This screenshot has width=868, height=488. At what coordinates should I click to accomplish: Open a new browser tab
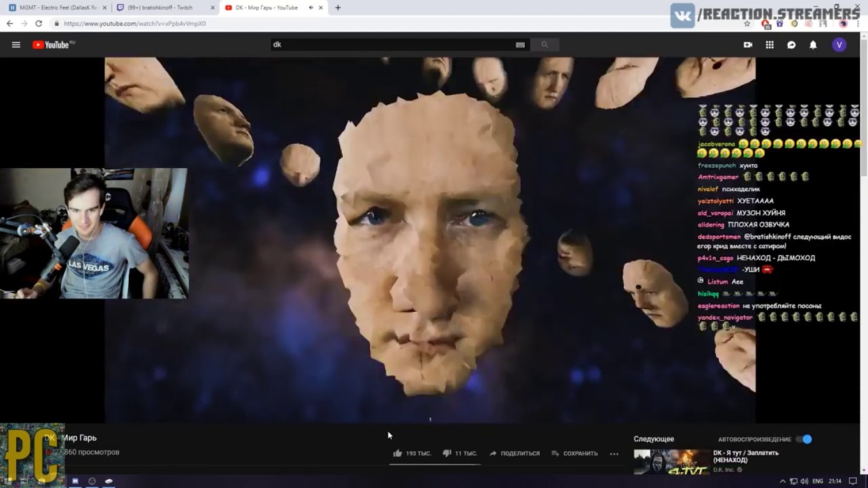click(x=338, y=7)
